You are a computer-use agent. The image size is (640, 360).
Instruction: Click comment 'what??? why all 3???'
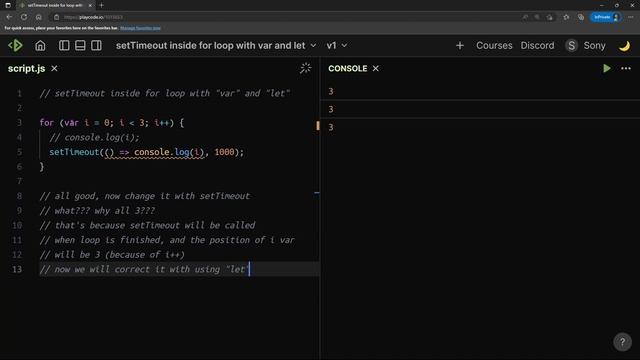click(97, 211)
